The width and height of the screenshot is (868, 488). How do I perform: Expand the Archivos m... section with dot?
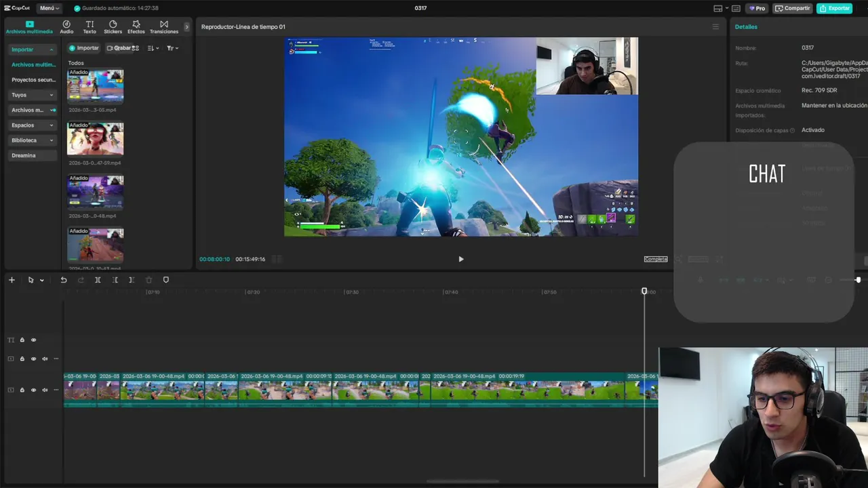pyautogui.click(x=32, y=110)
